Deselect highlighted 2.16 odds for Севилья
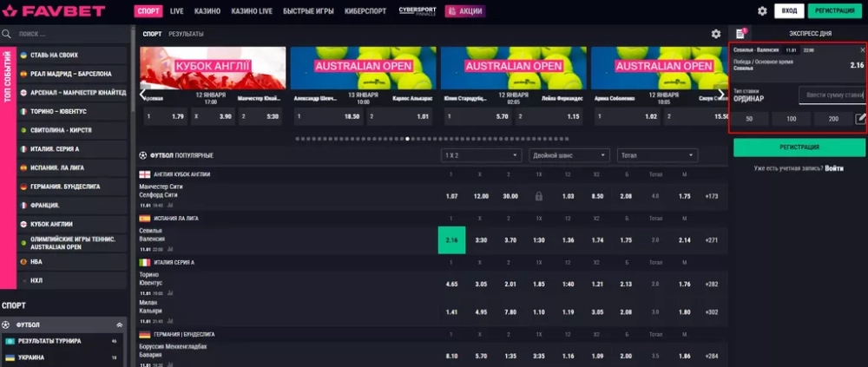868x367 pixels. 451,240
